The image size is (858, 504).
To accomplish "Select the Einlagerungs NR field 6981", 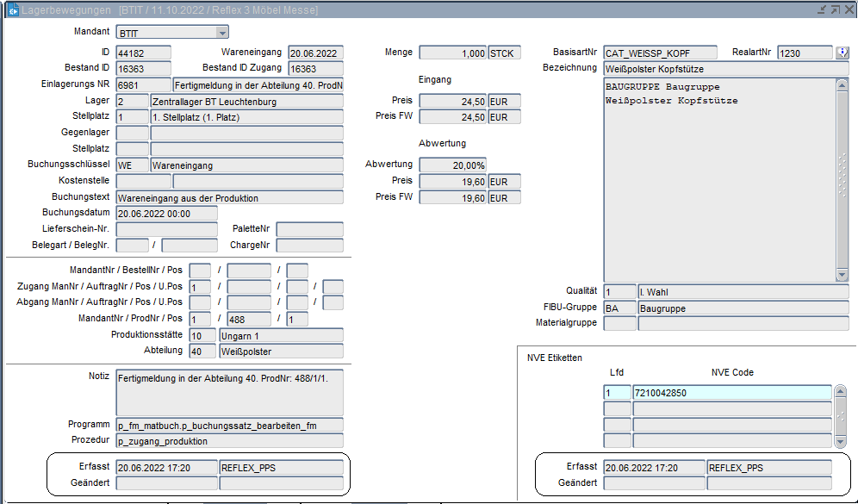I will click(x=143, y=85).
